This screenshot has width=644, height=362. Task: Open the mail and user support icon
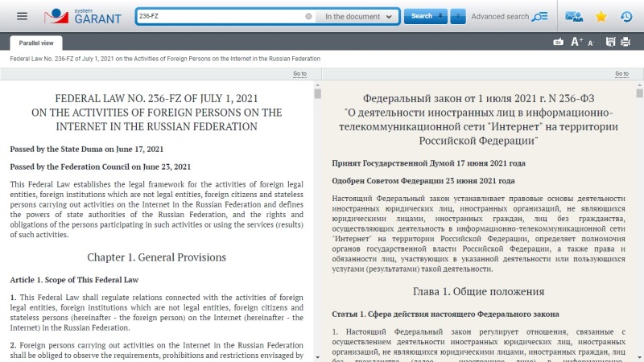click(574, 16)
